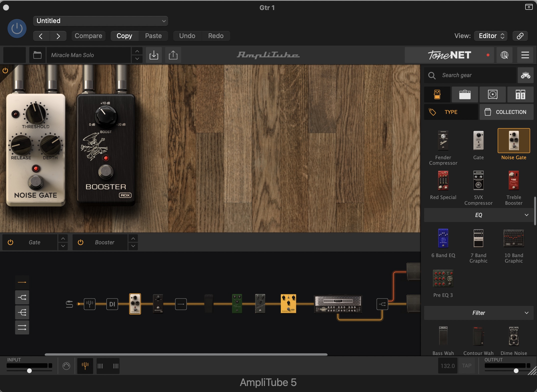Select the stomp pedals gear tab
The width and height of the screenshot is (537, 392).
(x=437, y=95)
